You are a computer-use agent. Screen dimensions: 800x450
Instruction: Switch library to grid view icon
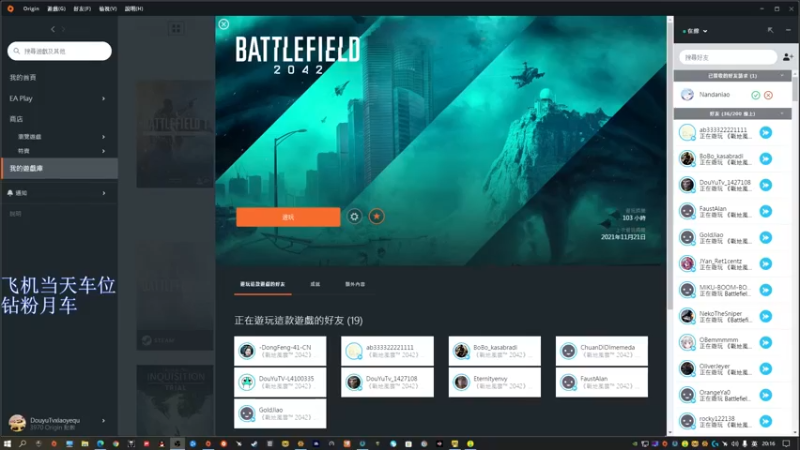click(x=176, y=29)
